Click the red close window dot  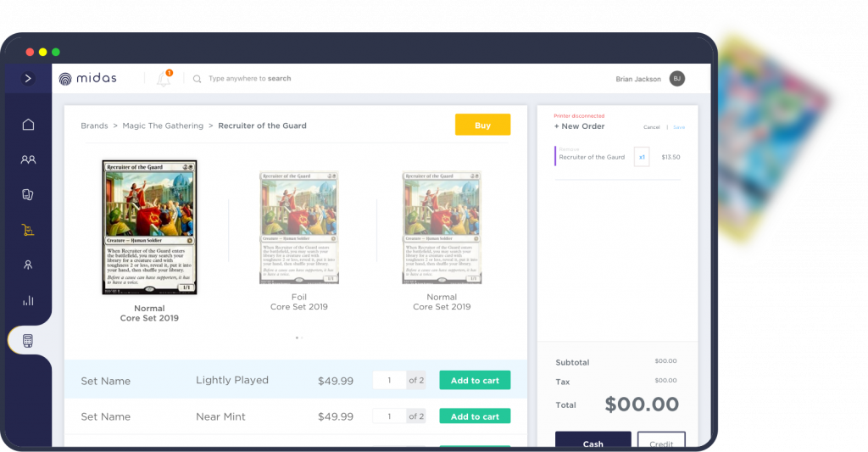(30, 52)
